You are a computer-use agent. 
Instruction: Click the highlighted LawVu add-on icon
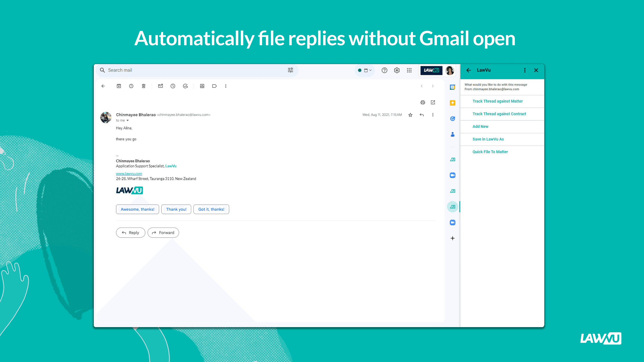[453, 207]
